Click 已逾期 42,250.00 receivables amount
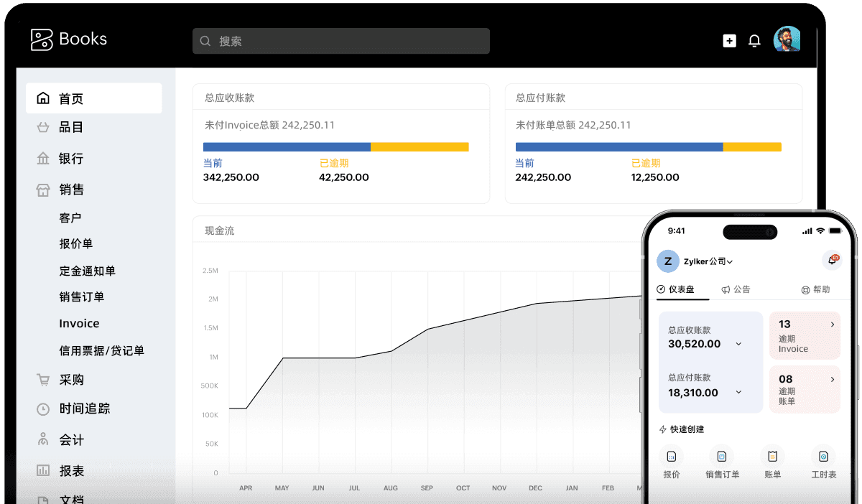Viewport: 862px width, 504px height. coord(344,177)
